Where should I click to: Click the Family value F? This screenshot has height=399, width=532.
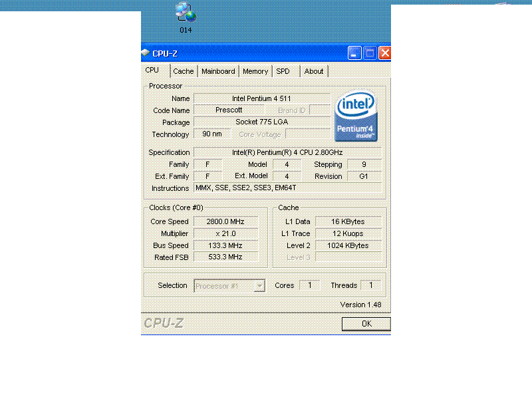[207, 164]
